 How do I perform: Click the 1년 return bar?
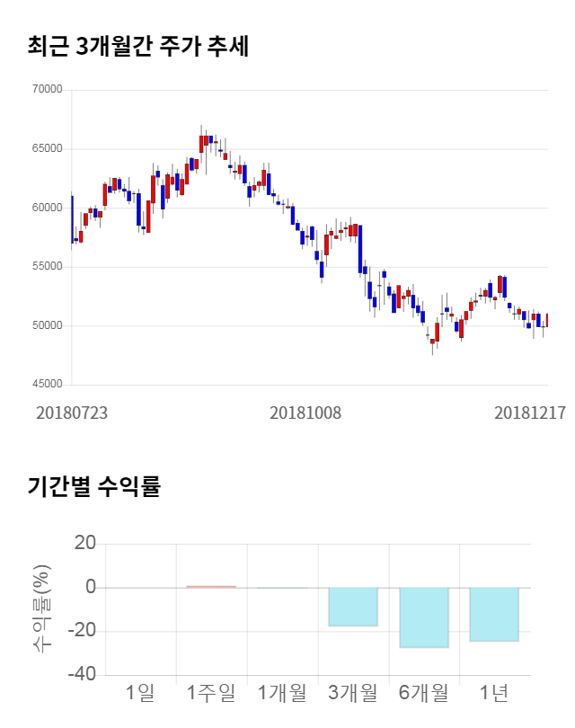495,614
